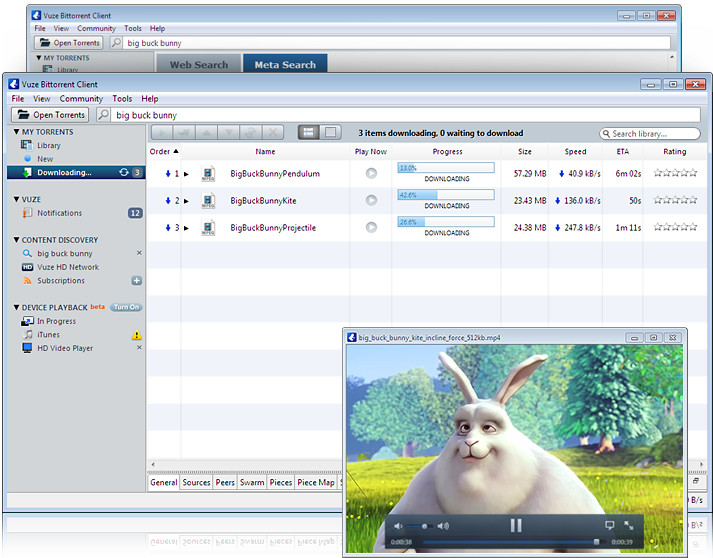Switch to Piece Map tab
This screenshot has width=713, height=558.
click(x=316, y=483)
